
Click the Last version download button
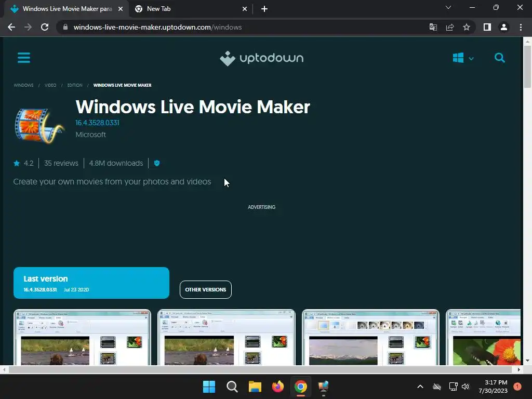(x=91, y=283)
